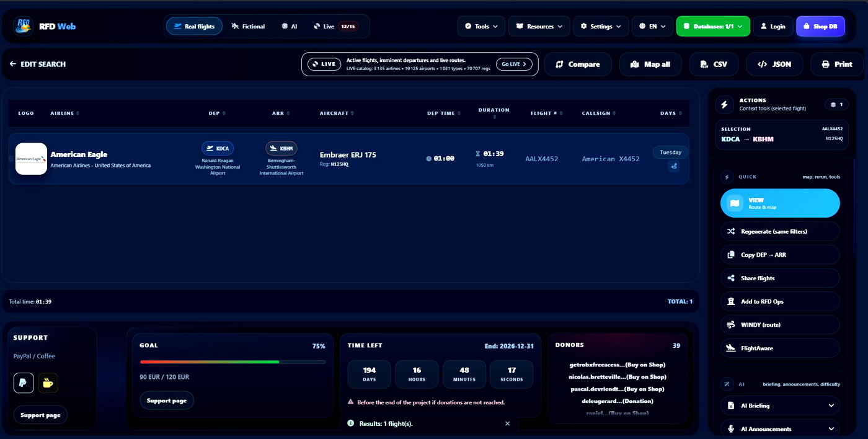Switch to the Fictional flights tab

(x=248, y=27)
